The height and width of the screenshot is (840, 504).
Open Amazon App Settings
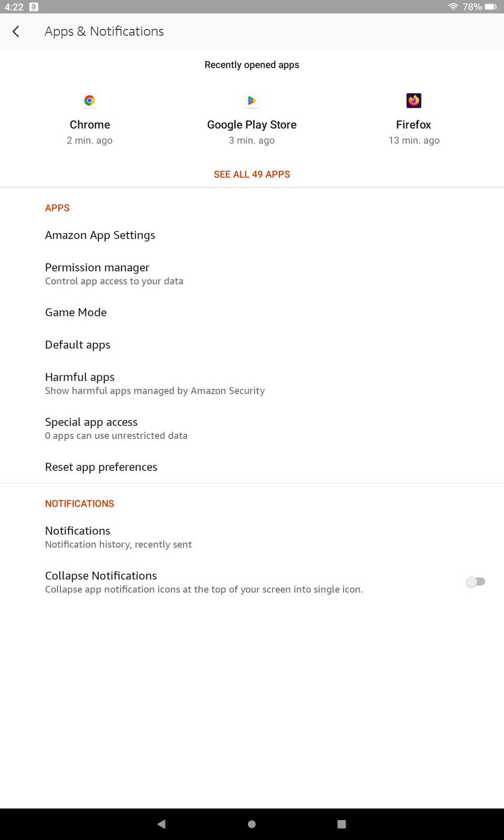[x=100, y=235]
